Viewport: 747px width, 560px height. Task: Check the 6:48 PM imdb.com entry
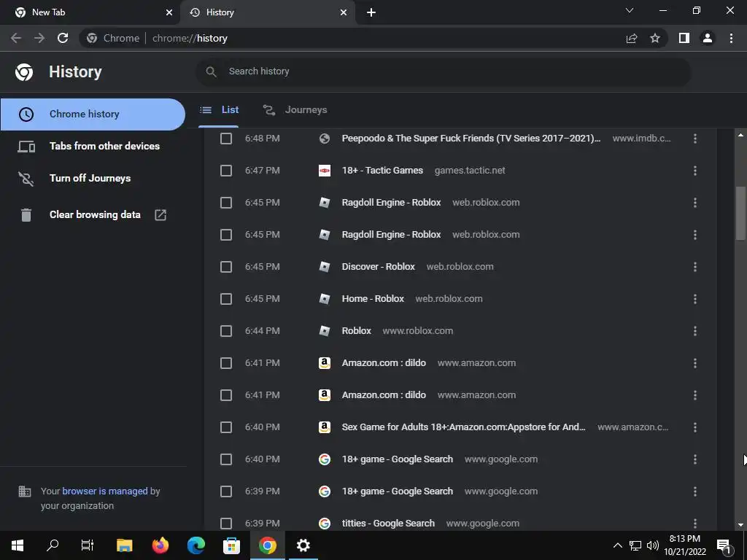[x=226, y=139]
